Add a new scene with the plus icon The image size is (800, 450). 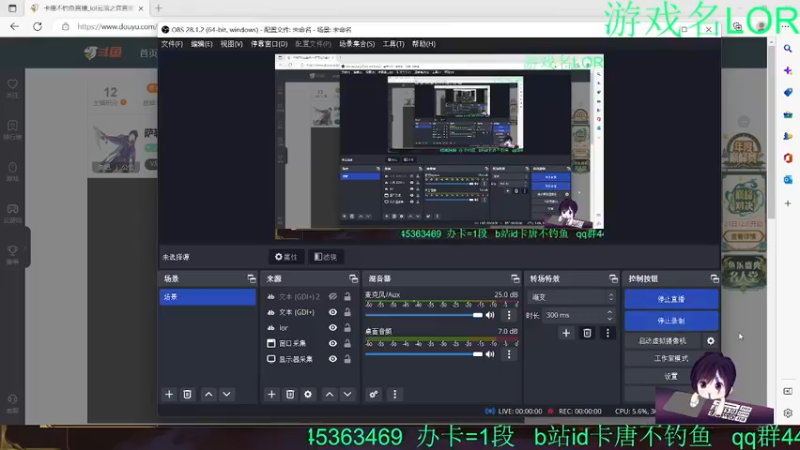coord(169,394)
